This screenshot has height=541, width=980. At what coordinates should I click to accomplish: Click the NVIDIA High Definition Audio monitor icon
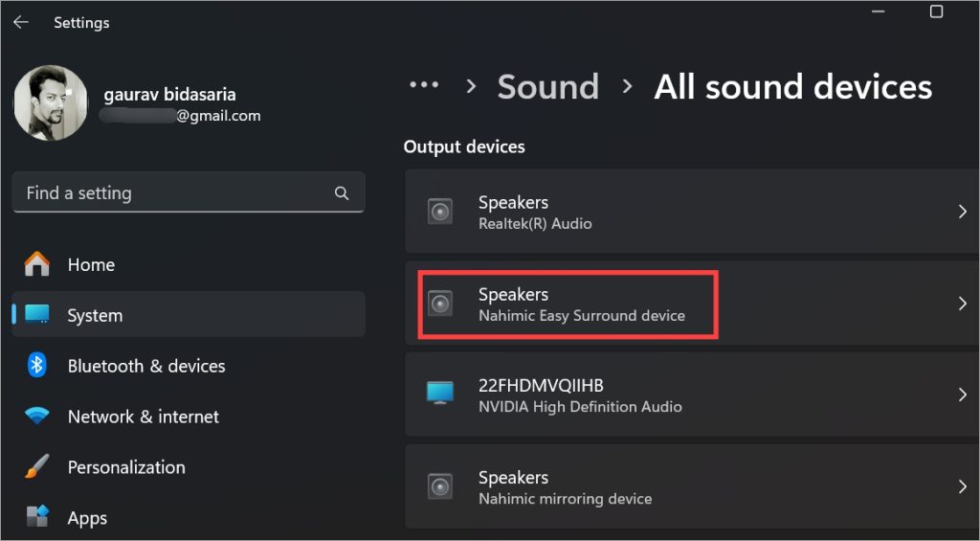coord(440,394)
